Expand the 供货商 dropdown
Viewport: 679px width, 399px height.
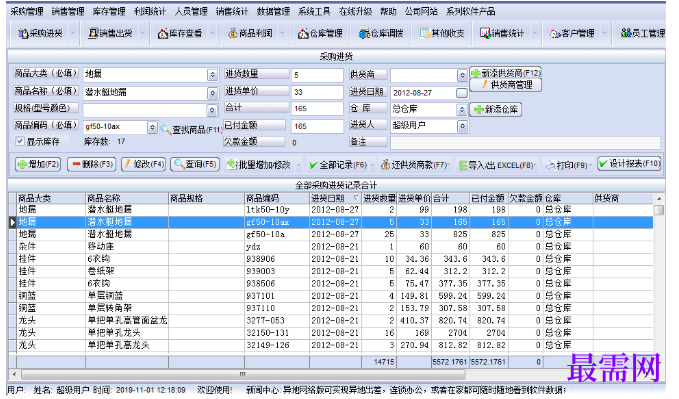pos(462,75)
